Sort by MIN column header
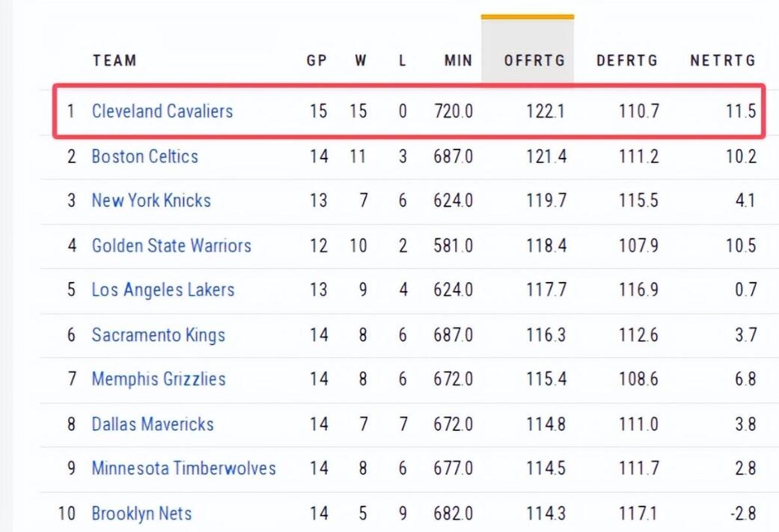 (x=458, y=61)
